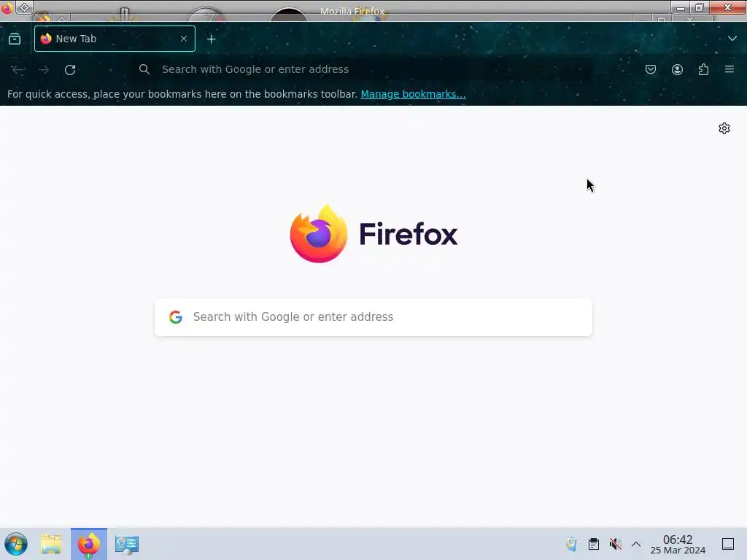This screenshot has width=747, height=560.
Task: Open the Start menu orb
Action: click(x=16, y=544)
